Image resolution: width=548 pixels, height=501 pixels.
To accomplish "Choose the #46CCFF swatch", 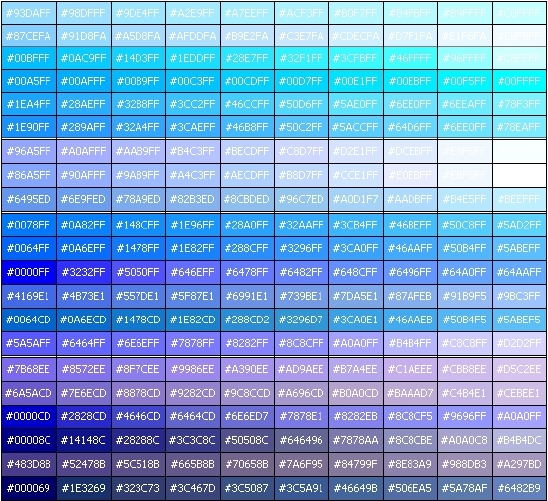I will coord(247,104).
